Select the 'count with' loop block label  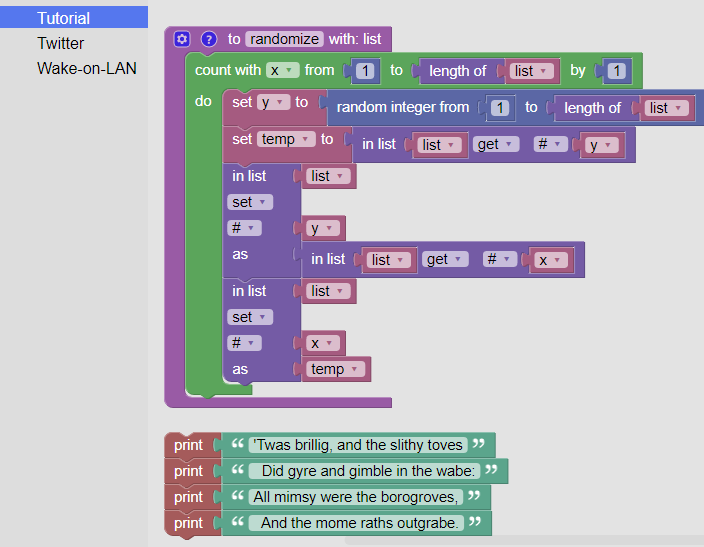(x=228, y=70)
